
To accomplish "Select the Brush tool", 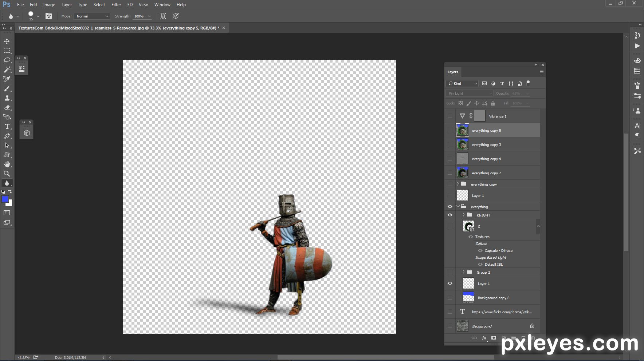I will pos(7,88).
